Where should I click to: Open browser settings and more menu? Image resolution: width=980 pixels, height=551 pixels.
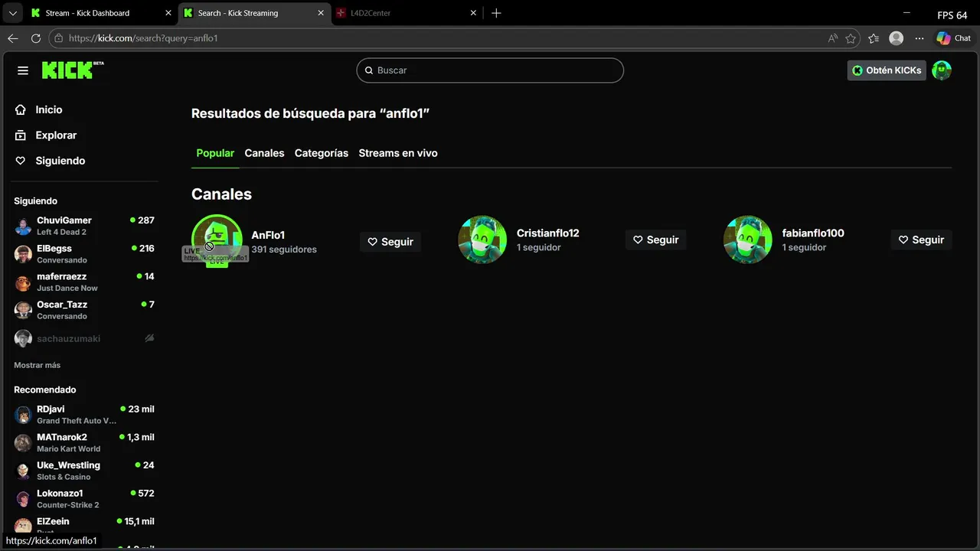click(x=920, y=38)
